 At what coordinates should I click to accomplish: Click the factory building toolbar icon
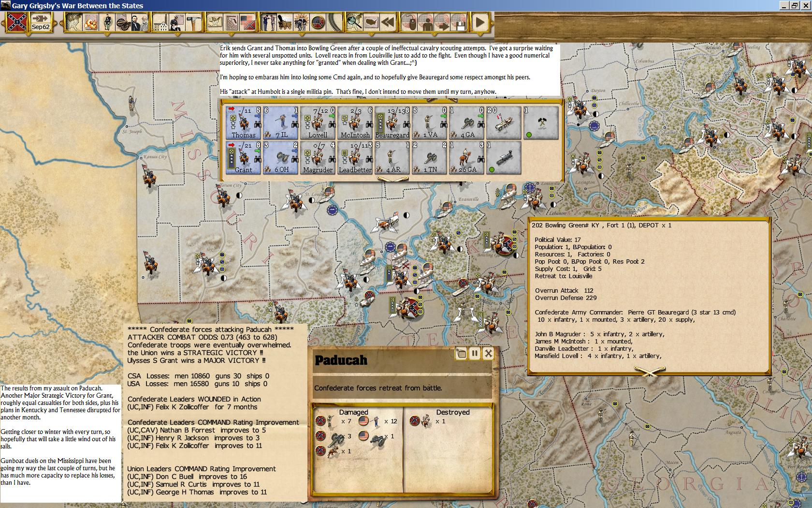161,22
